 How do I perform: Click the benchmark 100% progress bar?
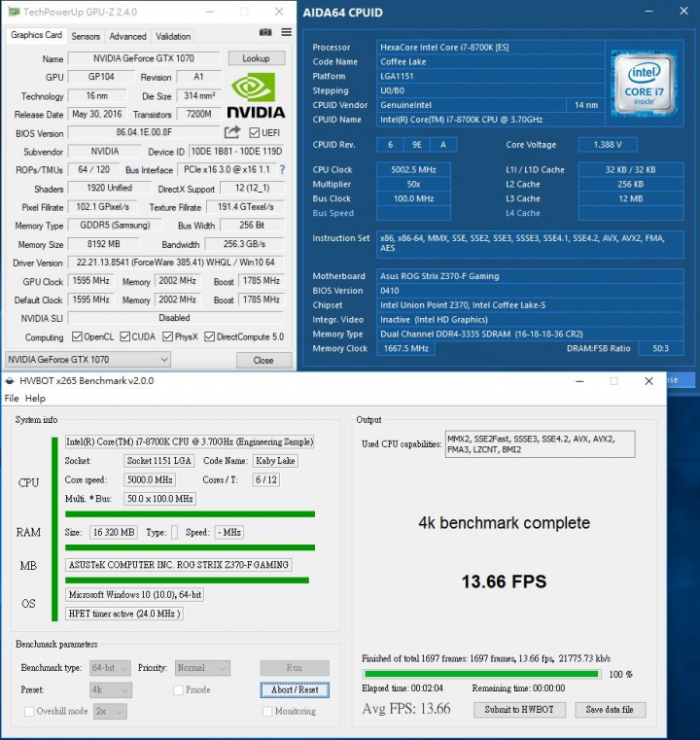click(481, 674)
